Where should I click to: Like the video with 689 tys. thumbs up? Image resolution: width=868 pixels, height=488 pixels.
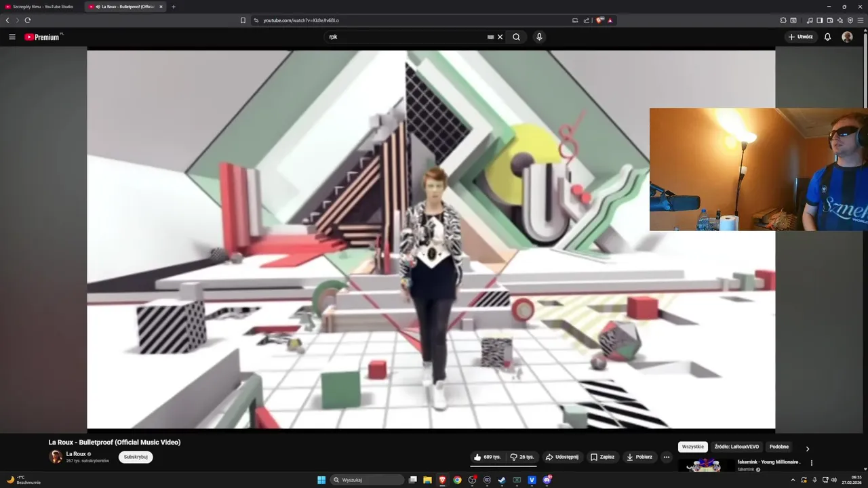[487, 457]
